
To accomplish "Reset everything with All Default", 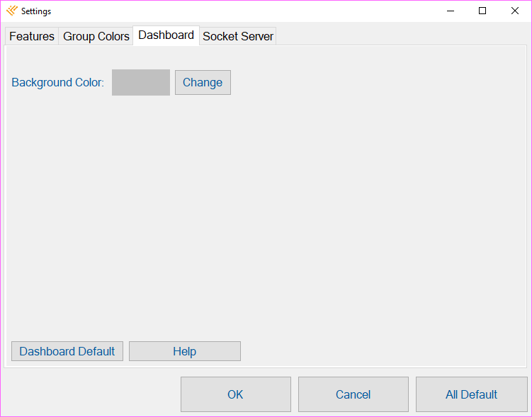I will [x=472, y=394].
